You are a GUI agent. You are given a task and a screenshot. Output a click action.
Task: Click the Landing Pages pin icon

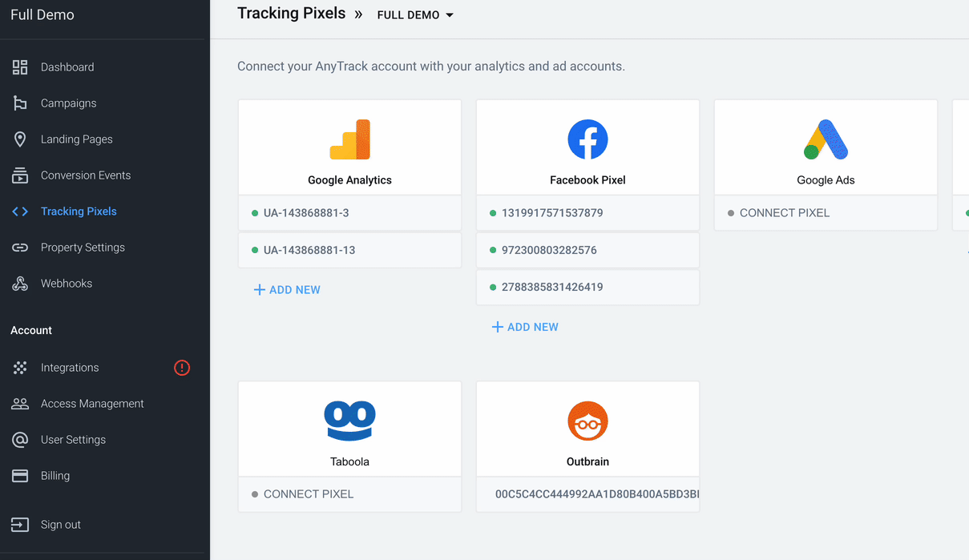point(20,139)
